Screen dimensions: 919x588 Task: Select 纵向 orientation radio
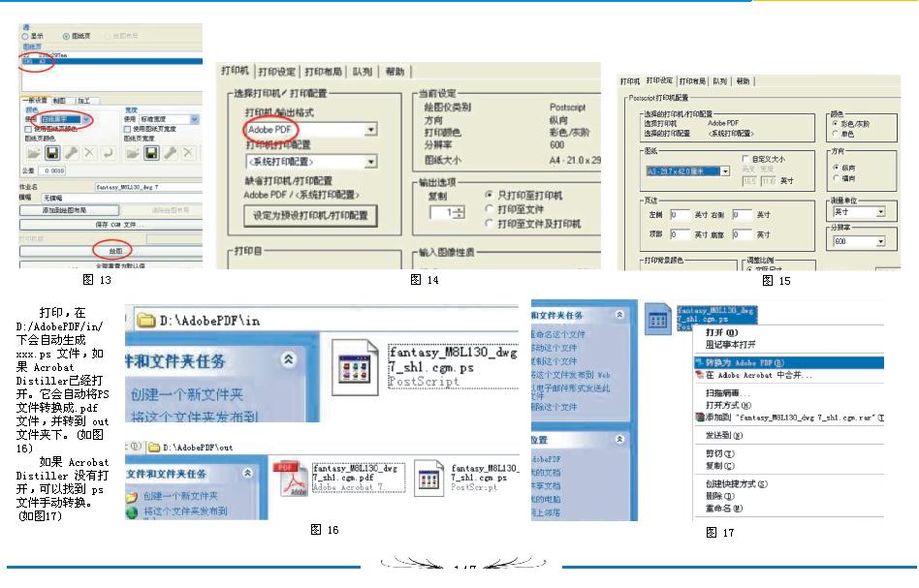tap(836, 168)
